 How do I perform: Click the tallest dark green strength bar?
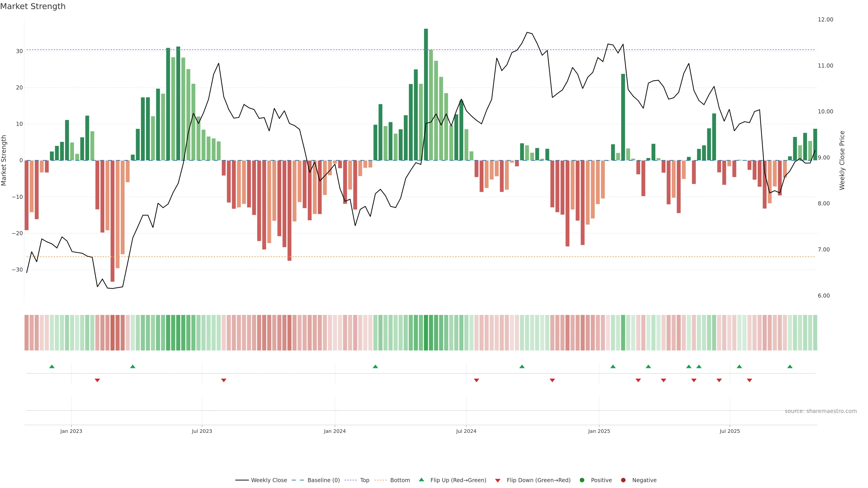426,94
